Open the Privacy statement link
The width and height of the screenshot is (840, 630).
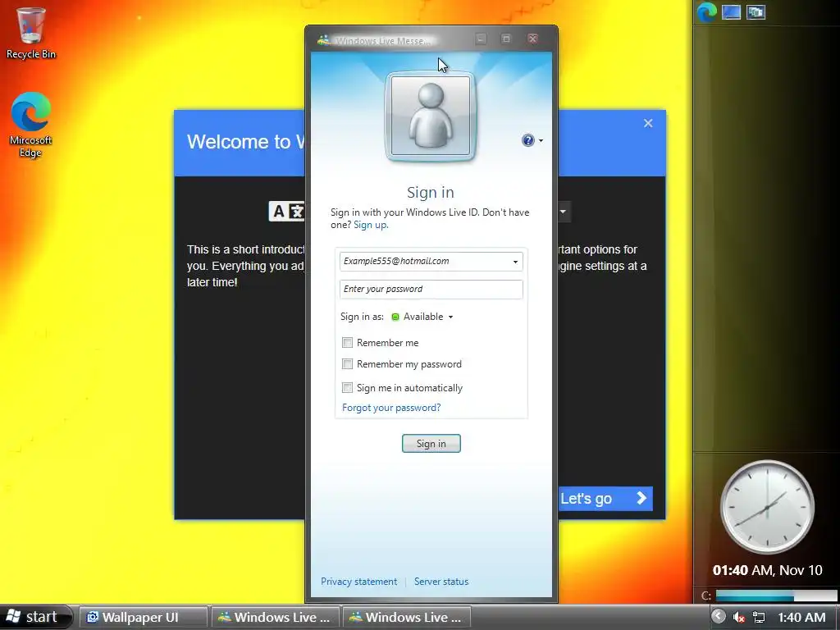pyautogui.click(x=359, y=582)
